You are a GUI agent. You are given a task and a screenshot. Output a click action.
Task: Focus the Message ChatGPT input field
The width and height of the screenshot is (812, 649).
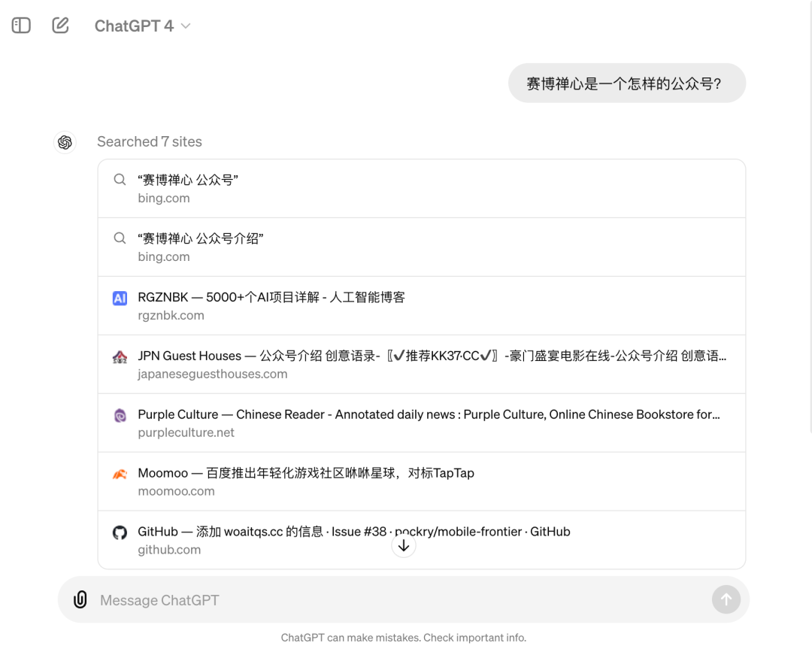click(404, 600)
